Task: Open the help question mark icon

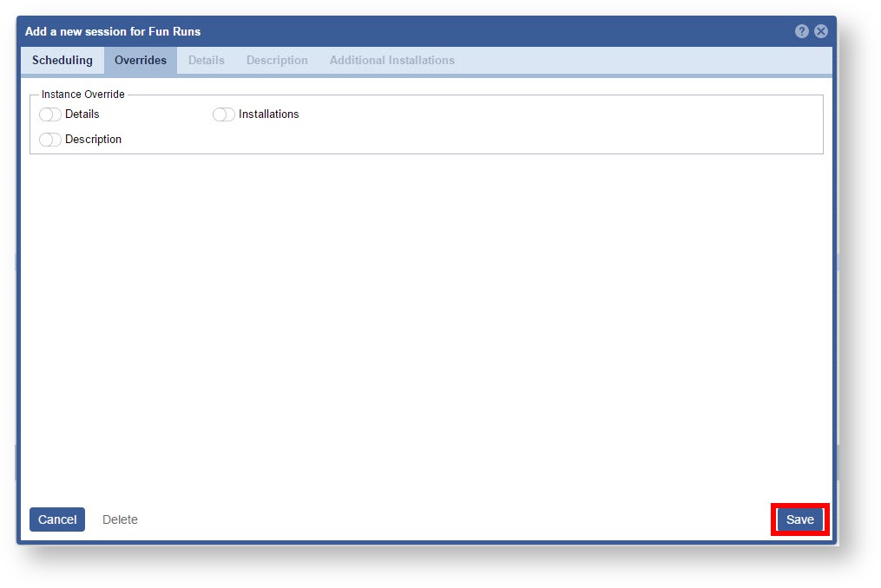Action: coord(801,31)
